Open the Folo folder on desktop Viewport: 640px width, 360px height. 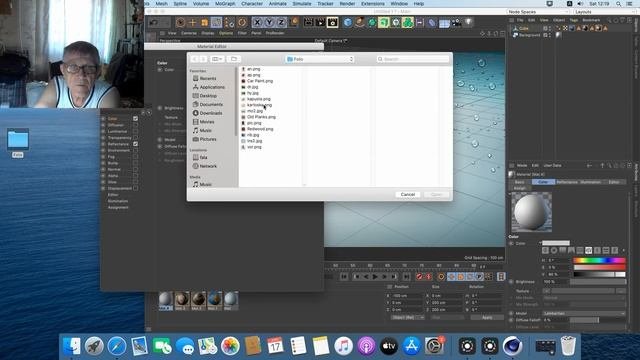tap(18, 141)
